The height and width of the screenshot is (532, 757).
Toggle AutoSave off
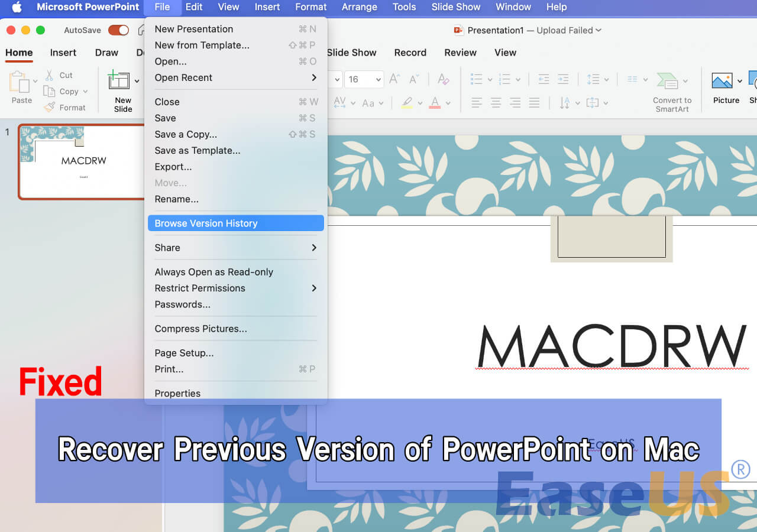118,30
